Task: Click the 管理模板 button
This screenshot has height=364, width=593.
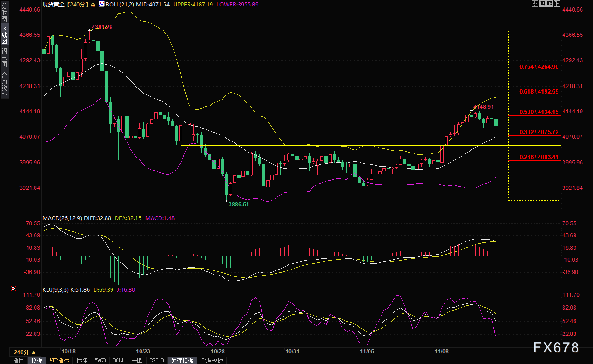Action: point(211,360)
